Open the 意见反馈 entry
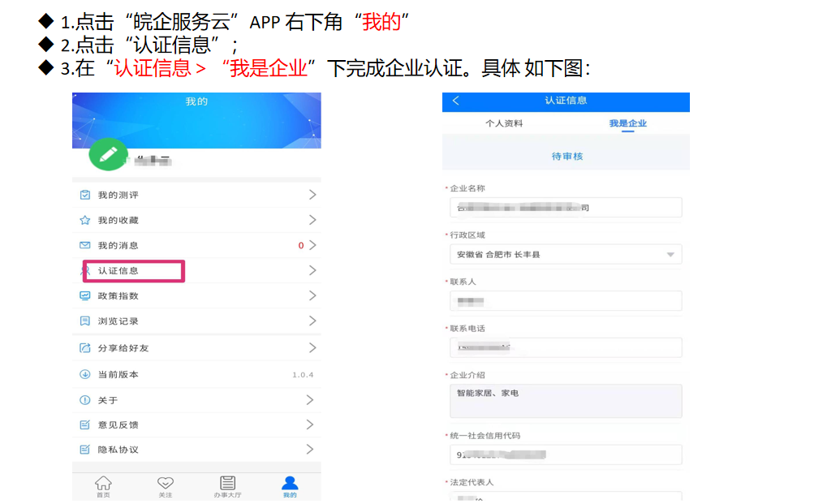Image resolution: width=840 pixels, height=504 pixels. pyautogui.click(x=118, y=424)
